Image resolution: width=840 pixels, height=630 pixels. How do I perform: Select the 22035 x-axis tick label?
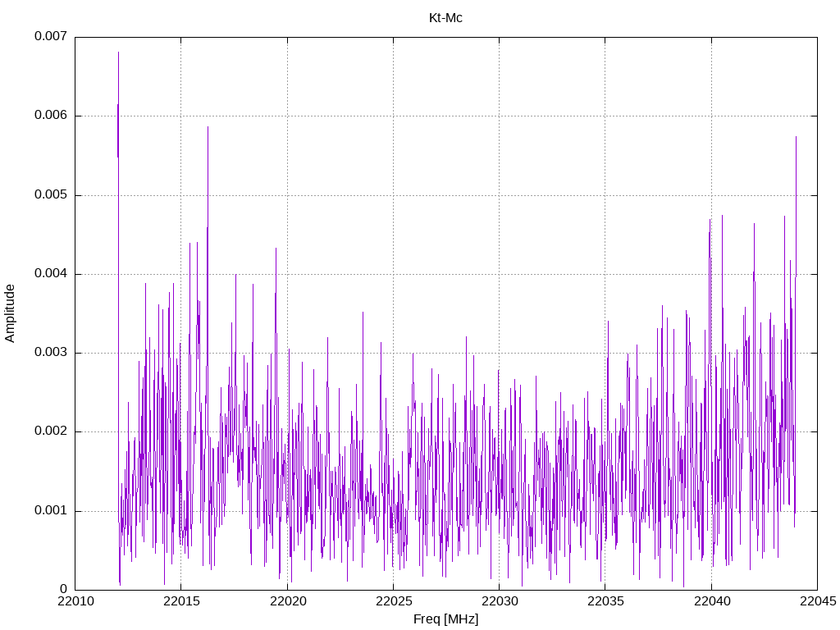coord(605,601)
